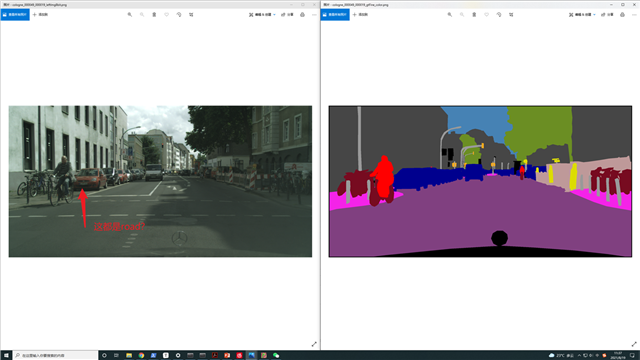The width and height of the screenshot is (640, 360).
Task: Crop the left street photo
Action: 191,15
